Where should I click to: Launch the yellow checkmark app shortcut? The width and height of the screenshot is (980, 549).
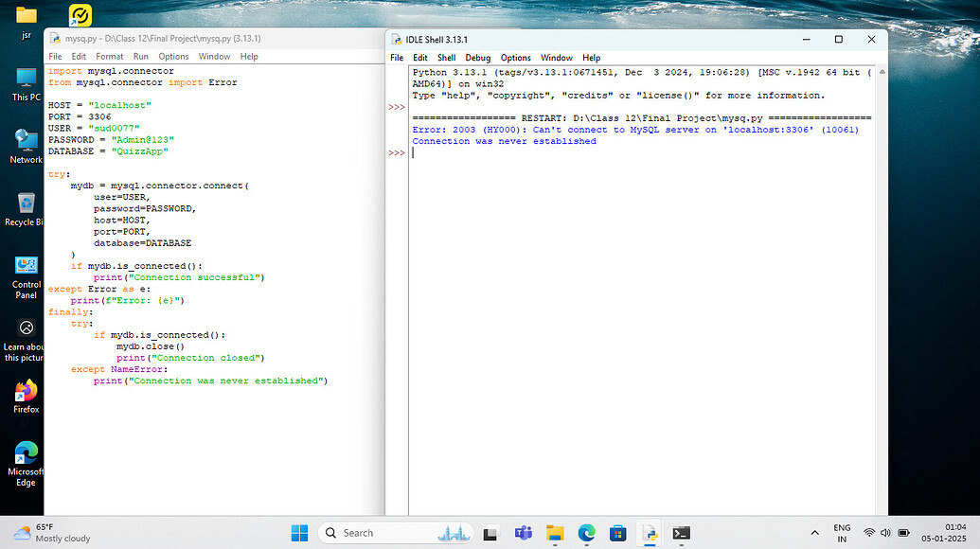click(x=79, y=15)
